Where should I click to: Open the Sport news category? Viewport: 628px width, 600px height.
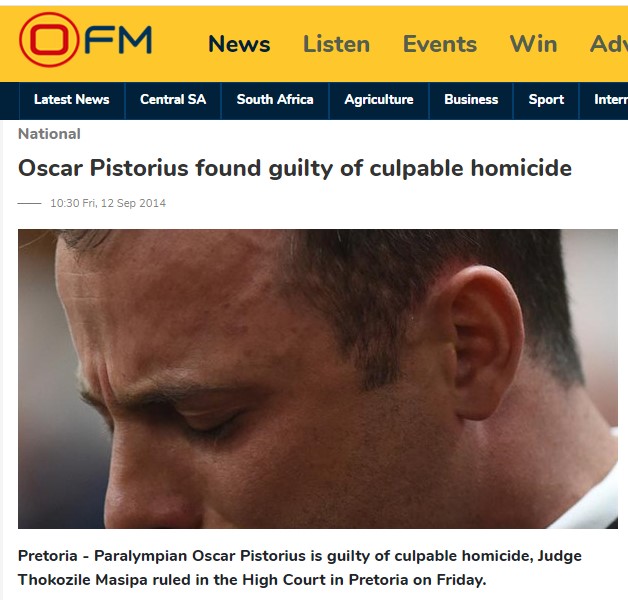coord(546,99)
